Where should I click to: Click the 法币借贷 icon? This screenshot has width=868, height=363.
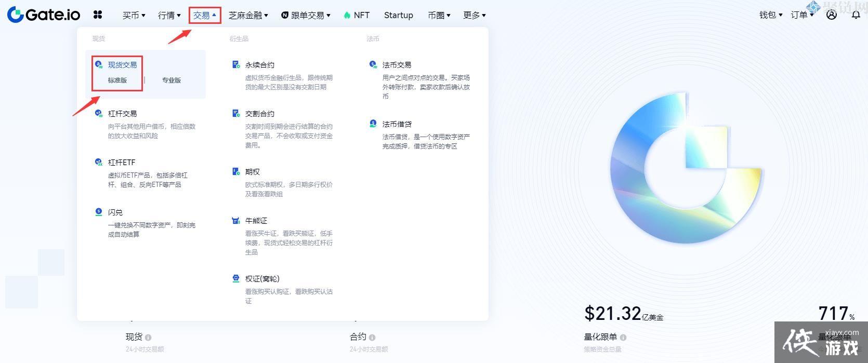373,124
